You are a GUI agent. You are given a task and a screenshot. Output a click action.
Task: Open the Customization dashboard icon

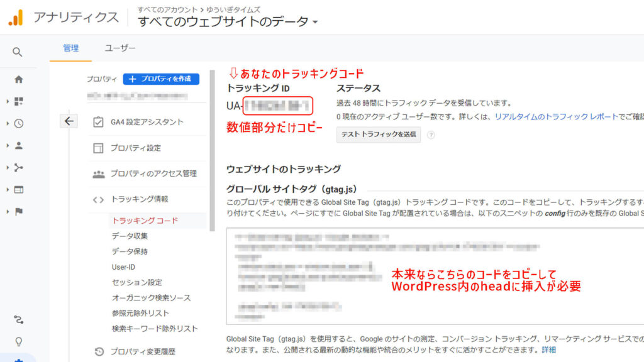click(x=18, y=101)
